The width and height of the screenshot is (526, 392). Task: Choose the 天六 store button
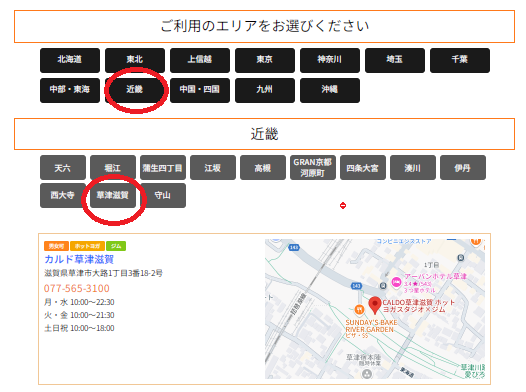coord(63,167)
